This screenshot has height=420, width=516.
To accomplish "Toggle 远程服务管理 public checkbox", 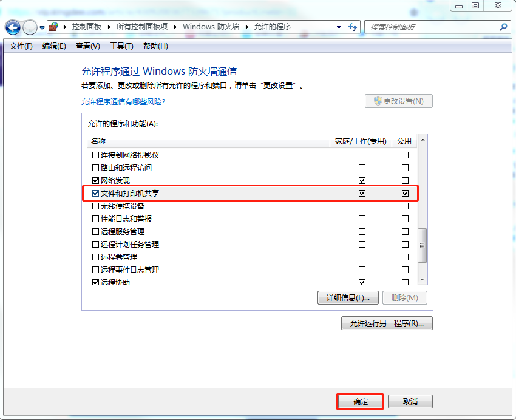I will point(405,231).
